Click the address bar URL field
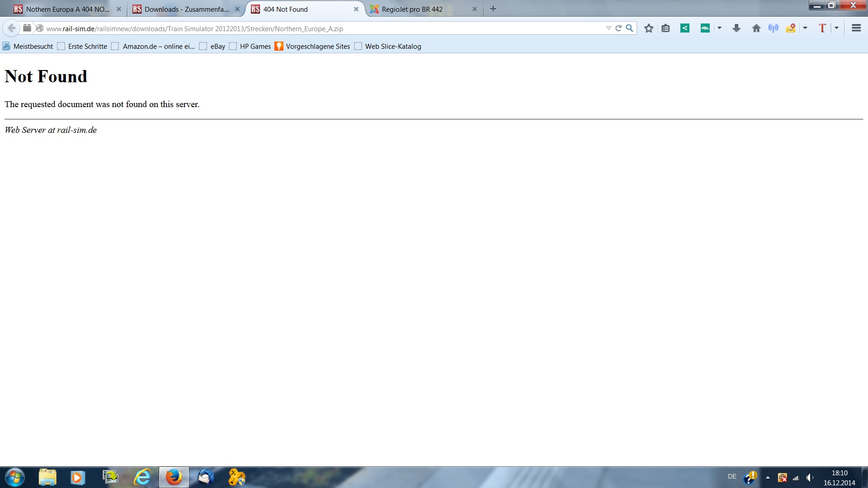Image resolution: width=868 pixels, height=488 pixels. click(x=316, y=28)
